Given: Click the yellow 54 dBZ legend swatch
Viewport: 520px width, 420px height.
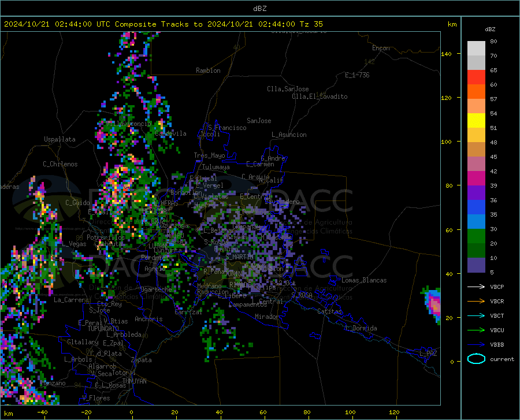Looking at the screenshot, I should pos(476,121).
